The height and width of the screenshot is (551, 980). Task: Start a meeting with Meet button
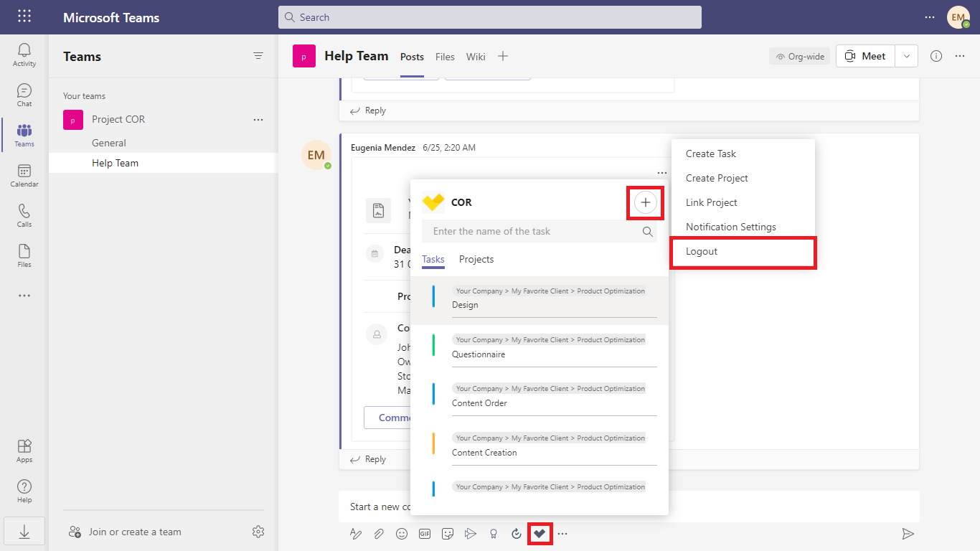(865, 56)
